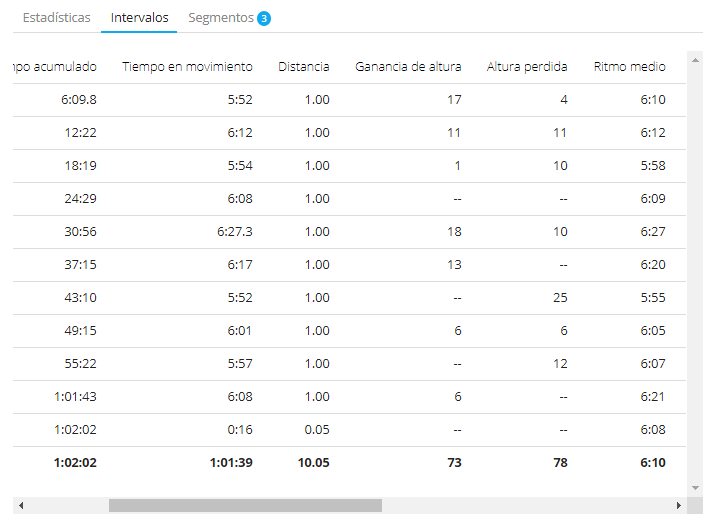Viewport: 725px width, 525px height.
Task: Open the Intervalos tab
Action: click(139, 18)
